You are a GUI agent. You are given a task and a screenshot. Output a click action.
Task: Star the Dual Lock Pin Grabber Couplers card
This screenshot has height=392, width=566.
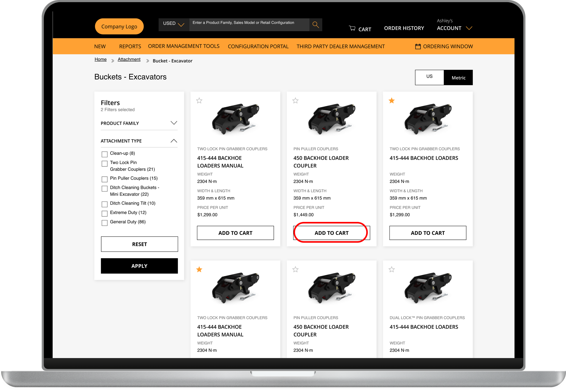coord(391,269)
